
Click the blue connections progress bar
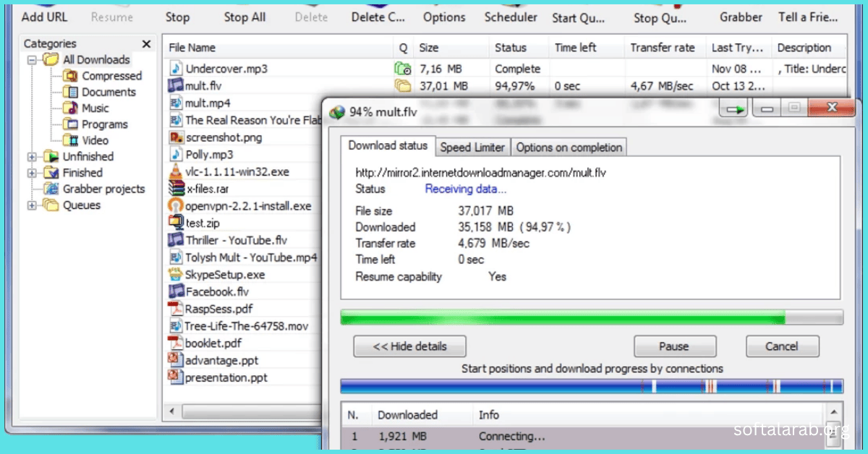[x=592, y=387]
